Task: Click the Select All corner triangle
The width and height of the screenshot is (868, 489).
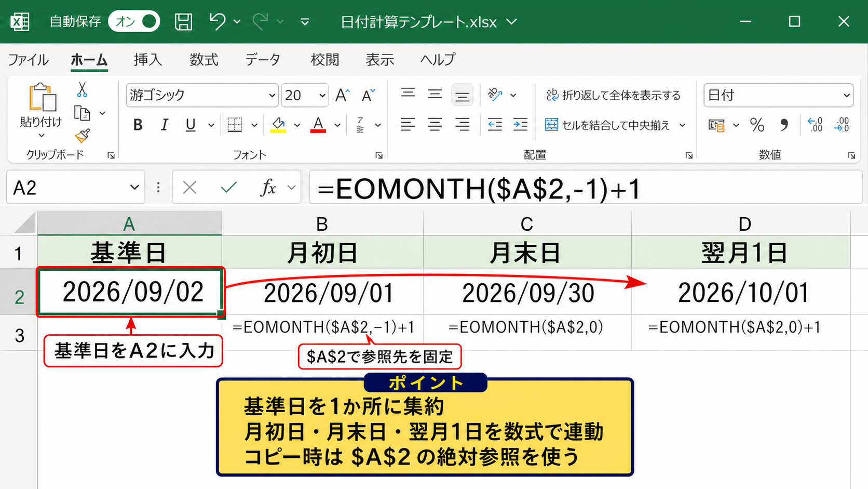Action: (24, 223)
